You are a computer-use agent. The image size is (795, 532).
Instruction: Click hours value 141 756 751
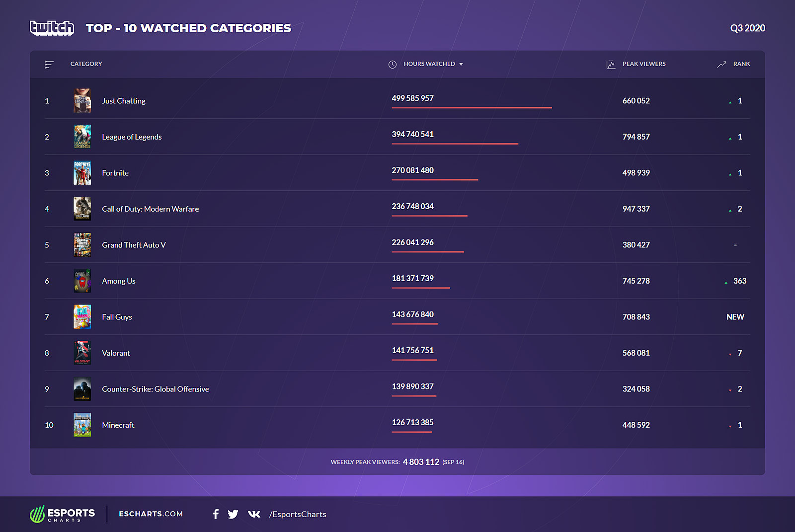pos(412,350)
